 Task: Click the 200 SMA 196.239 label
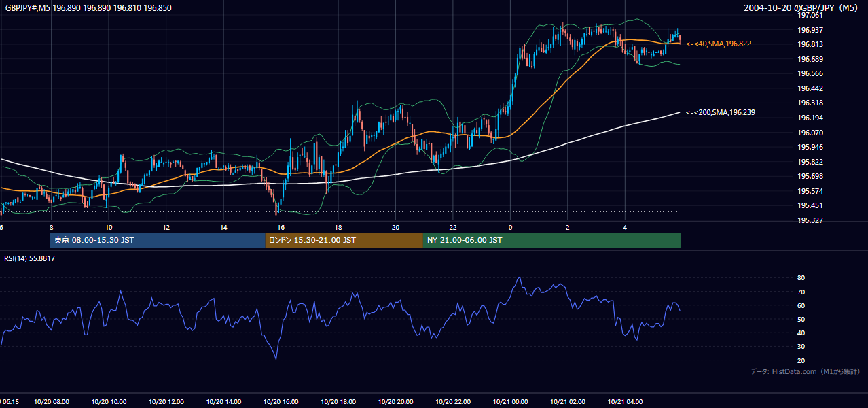(x=721, y=113)
